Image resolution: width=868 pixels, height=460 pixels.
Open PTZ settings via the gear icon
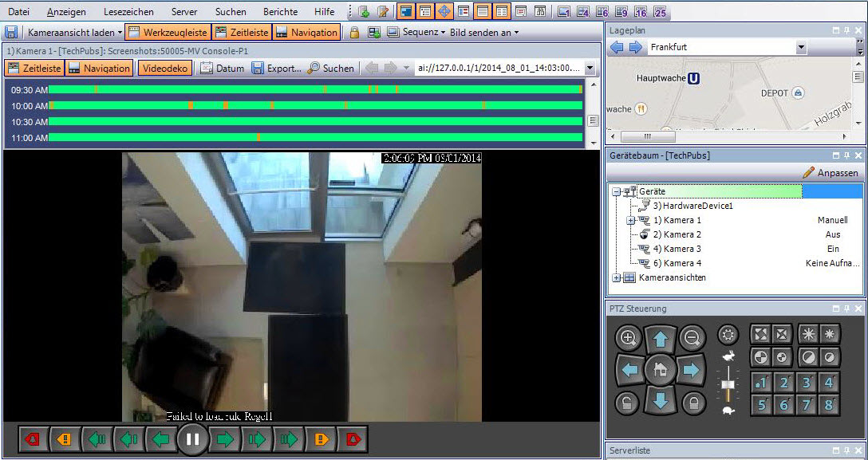tap(728, 334)
